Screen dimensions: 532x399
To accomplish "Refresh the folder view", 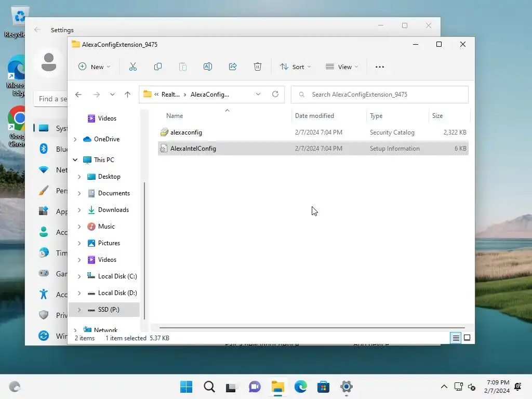I will tap(275, 95).
